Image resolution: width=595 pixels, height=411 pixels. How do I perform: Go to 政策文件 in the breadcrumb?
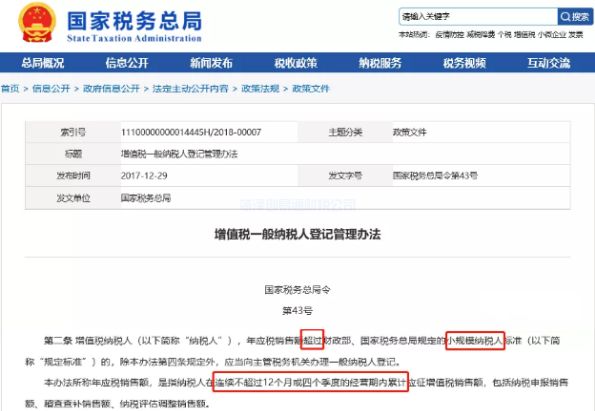(311, 89)
